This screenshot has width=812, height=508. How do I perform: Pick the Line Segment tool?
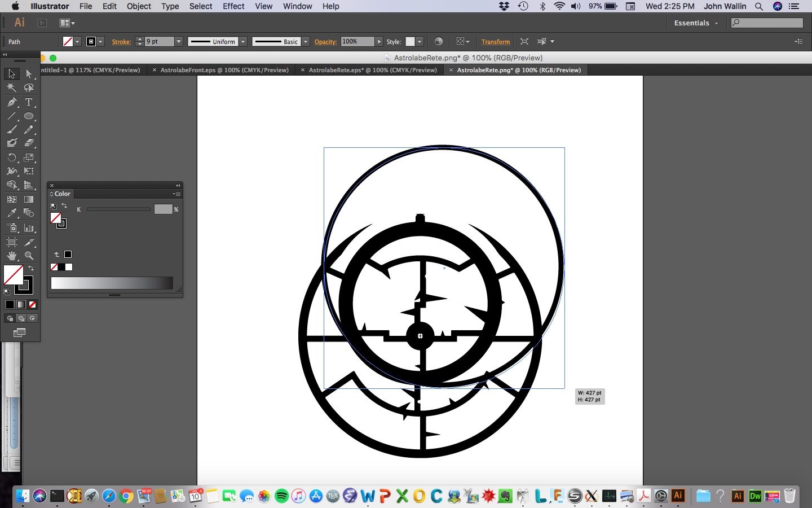pos(12,116)
